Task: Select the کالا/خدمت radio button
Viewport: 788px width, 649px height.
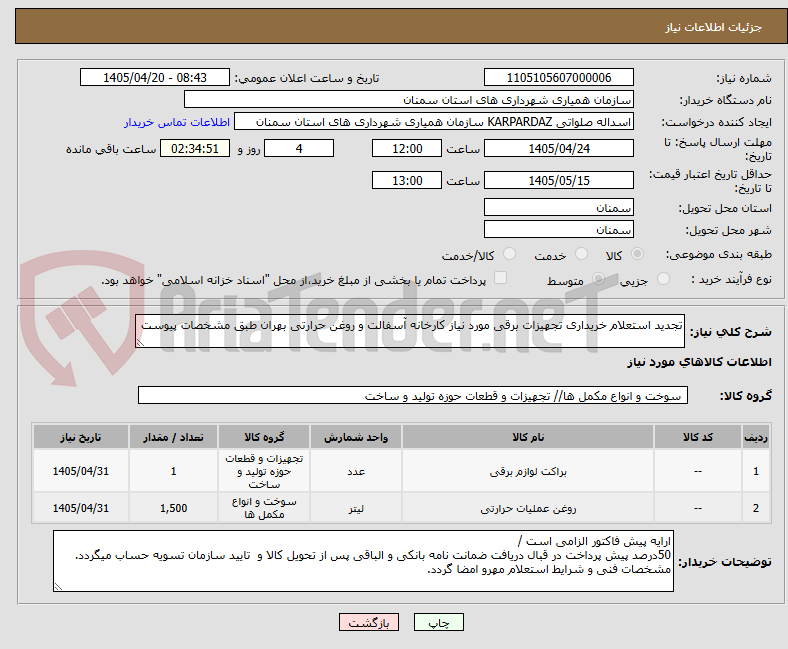Action: coord(510,254)
